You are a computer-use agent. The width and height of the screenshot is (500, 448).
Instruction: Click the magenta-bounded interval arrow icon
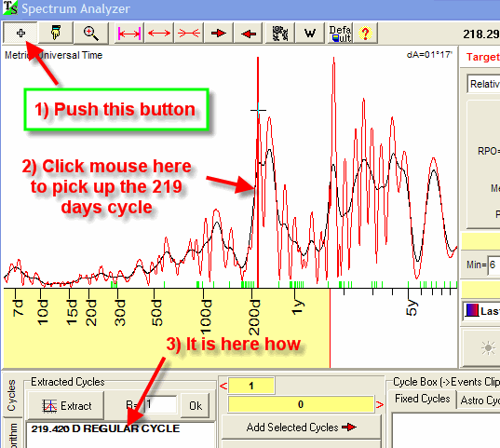point(129,33)
